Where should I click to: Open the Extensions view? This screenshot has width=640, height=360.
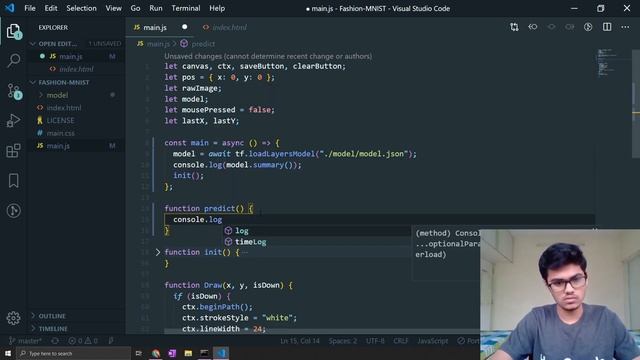point(13,150)
